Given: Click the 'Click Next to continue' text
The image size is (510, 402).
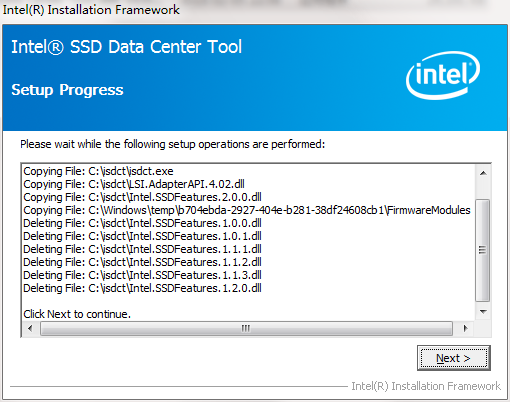Looking at the screenshot, I should click(x=77, y=314).
